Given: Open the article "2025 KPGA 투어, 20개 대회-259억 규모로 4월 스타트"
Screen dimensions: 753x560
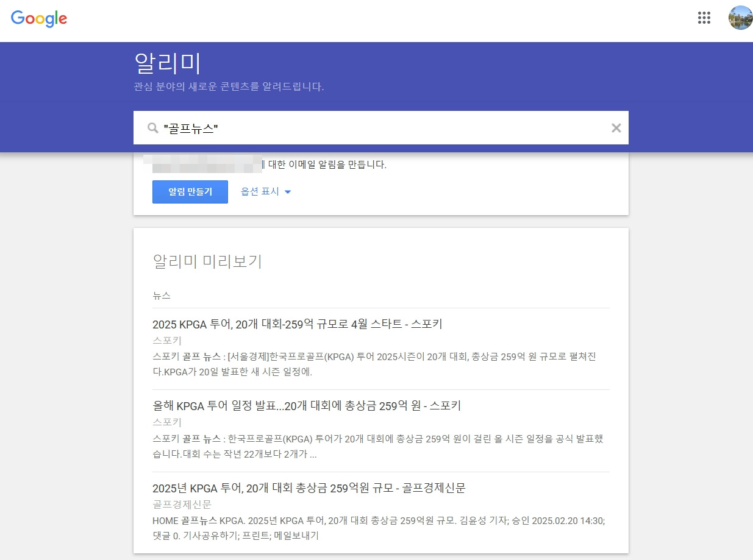Looking at the screenshot, I should click(298, 324).
